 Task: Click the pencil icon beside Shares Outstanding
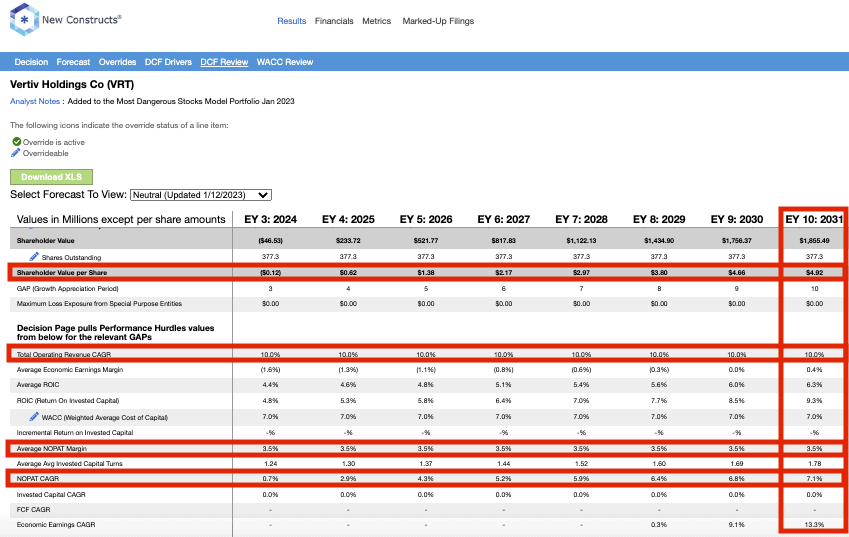pyautogui.click(x=34, y=256)
